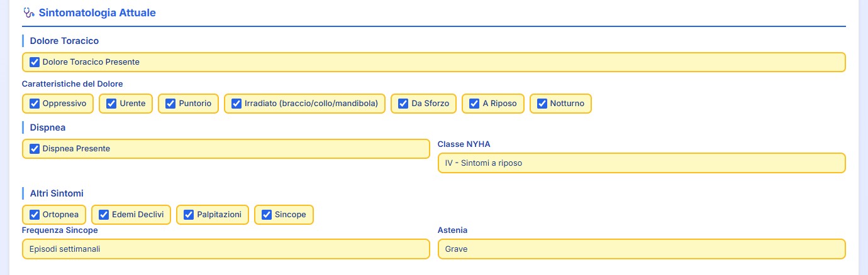Viewport: 868px width, 275px height.
Task: Click the Altri Sintomi subsection title
Action: click(x=57, y=193)
